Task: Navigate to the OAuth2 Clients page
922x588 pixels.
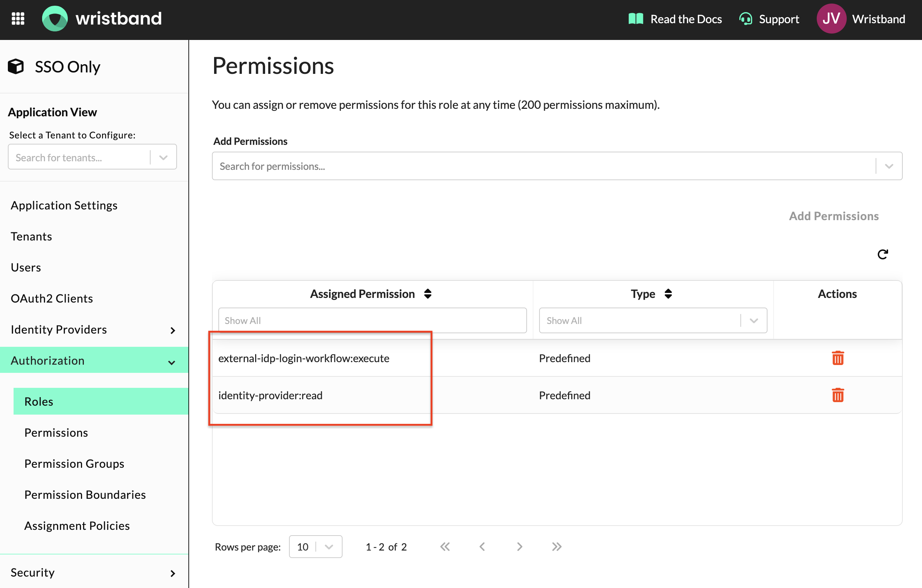Action: (52, 299)
